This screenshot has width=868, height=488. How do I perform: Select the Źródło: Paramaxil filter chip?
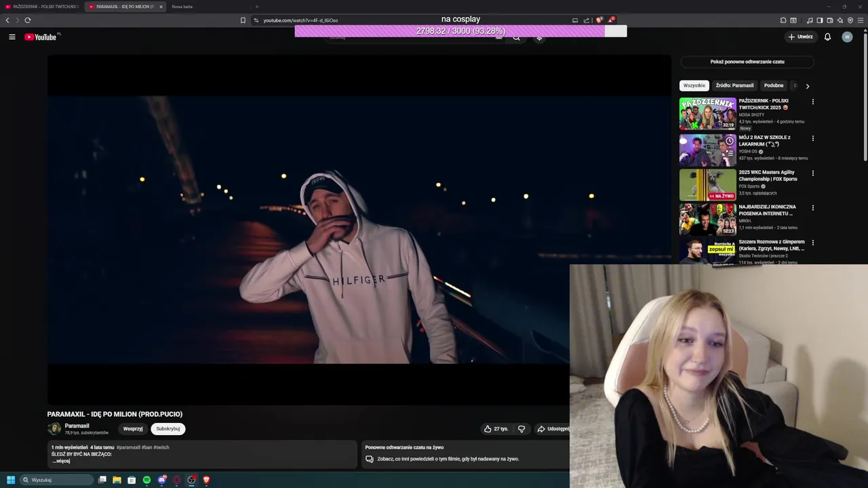[x=734, y=85]
